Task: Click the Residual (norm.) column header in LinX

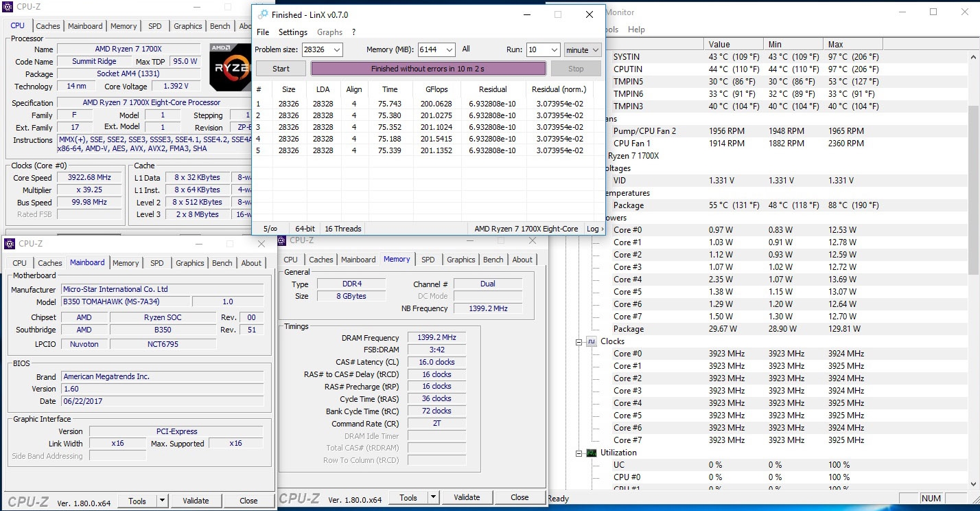Action: [559, 89]
